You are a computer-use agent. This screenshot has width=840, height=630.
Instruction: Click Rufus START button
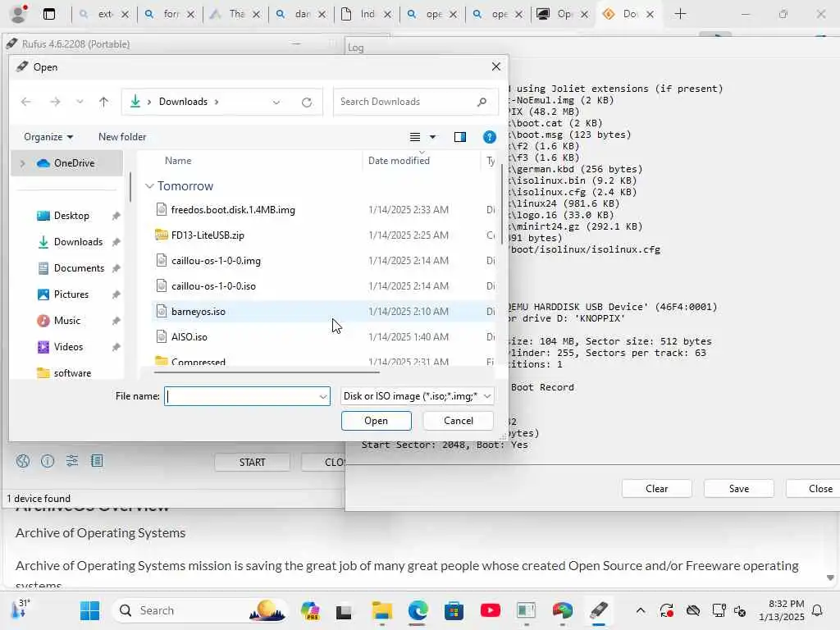point(253,463)
